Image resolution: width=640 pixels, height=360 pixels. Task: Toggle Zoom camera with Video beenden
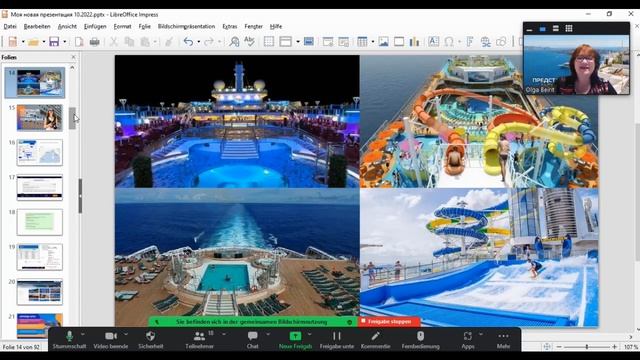[x=111, y=340]
